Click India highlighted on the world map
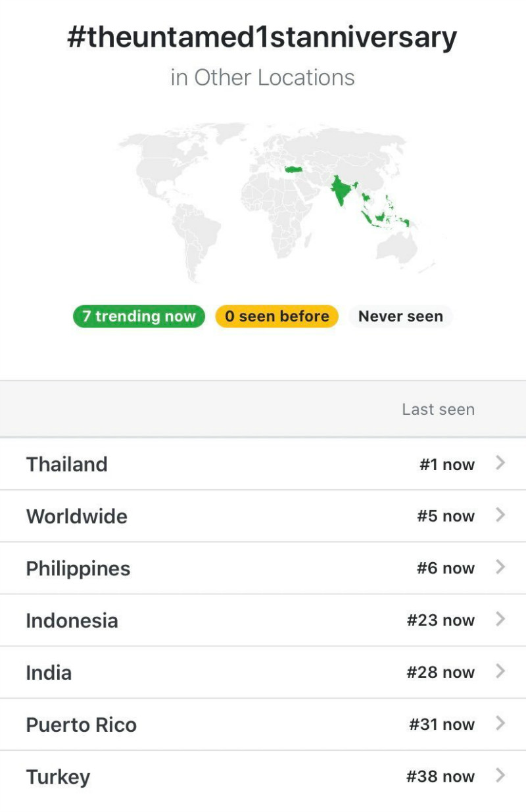This screenshot has height=812, width=526. click(x=340, y=189)
